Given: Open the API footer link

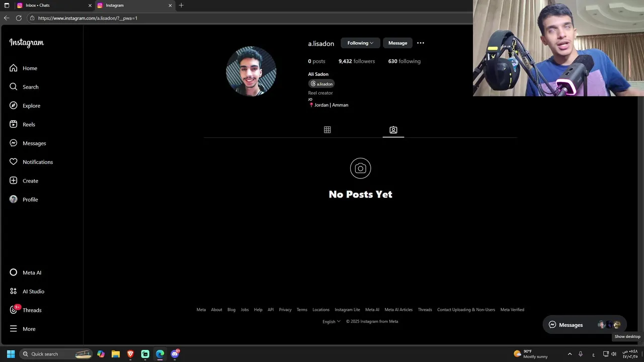Looking at the screenshot, I should [271, 310].
